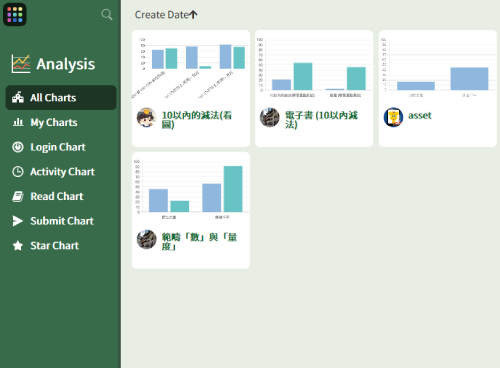Select the Submit Chart menu item

coord(61,221)
